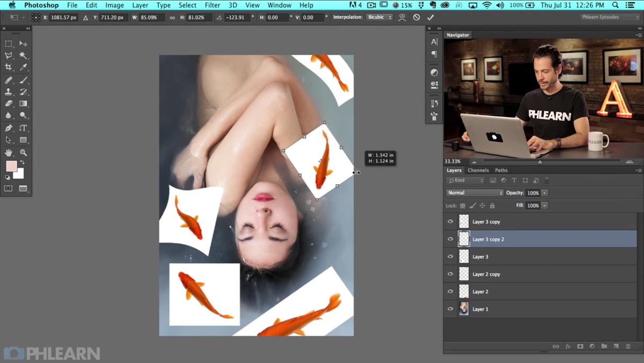Toggle the link maintaining aspect ratio

[172, 17]
